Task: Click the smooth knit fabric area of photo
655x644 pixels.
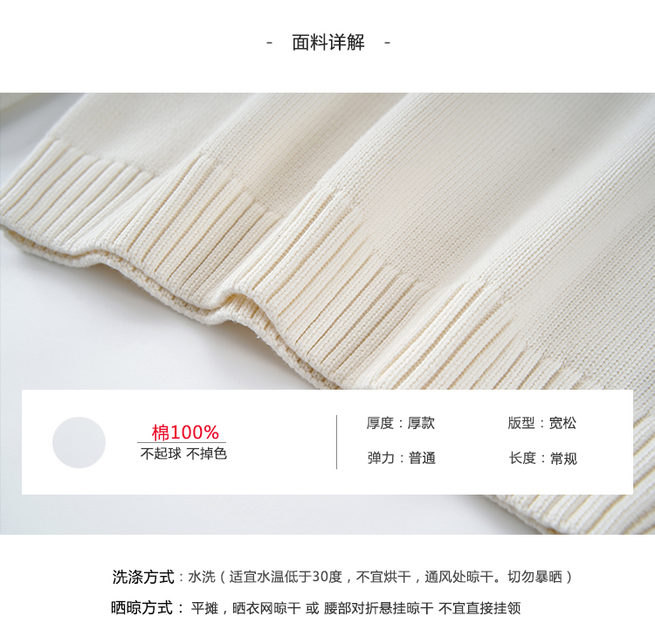Action: [480, 188]
